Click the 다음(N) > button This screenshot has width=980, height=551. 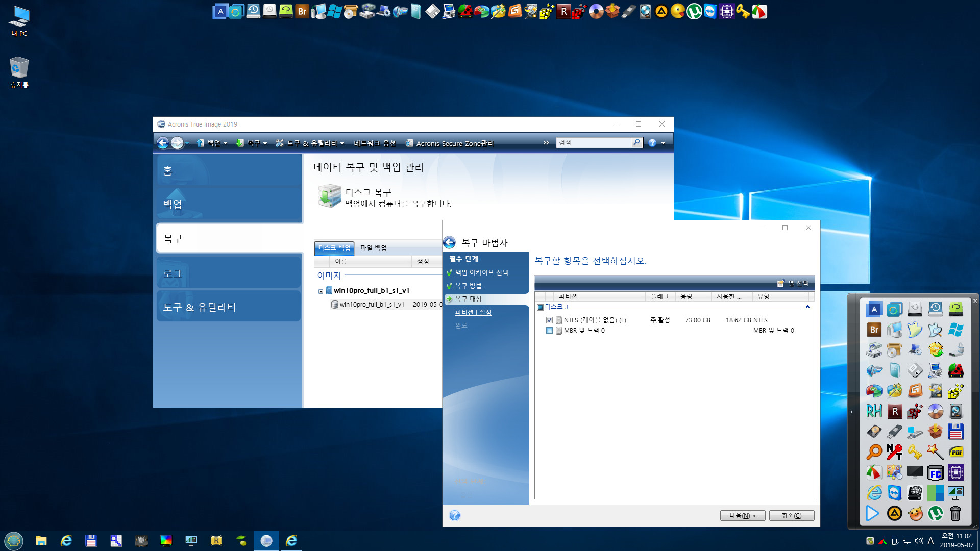coord(742,515)
